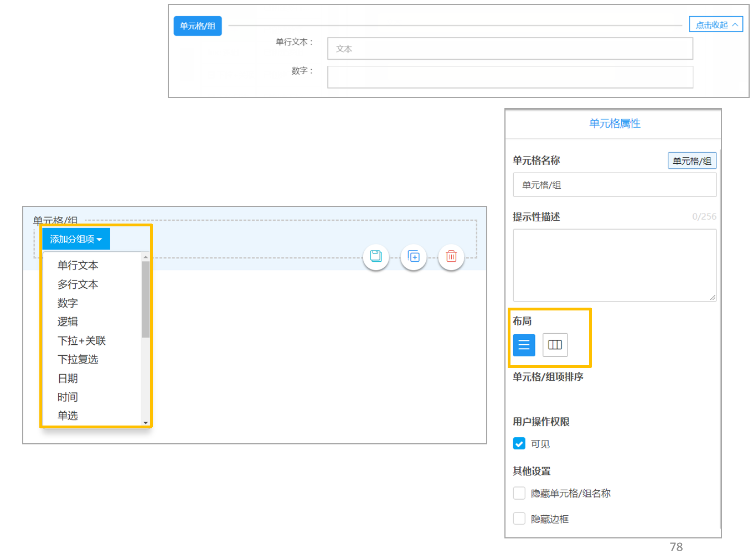This screenshot has width=753, height=560.
Task: Click the save icon on cell group
Action: 376,257
